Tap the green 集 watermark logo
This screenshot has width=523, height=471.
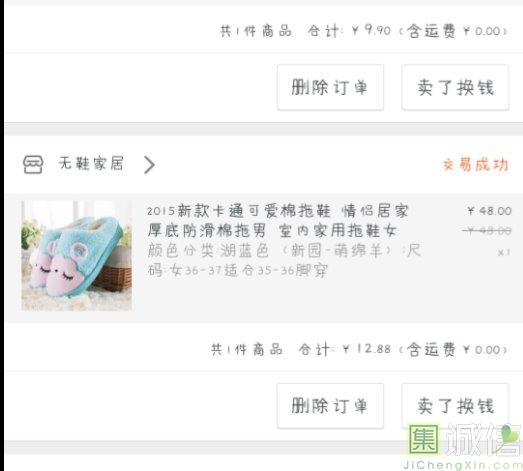pos(424,439)
